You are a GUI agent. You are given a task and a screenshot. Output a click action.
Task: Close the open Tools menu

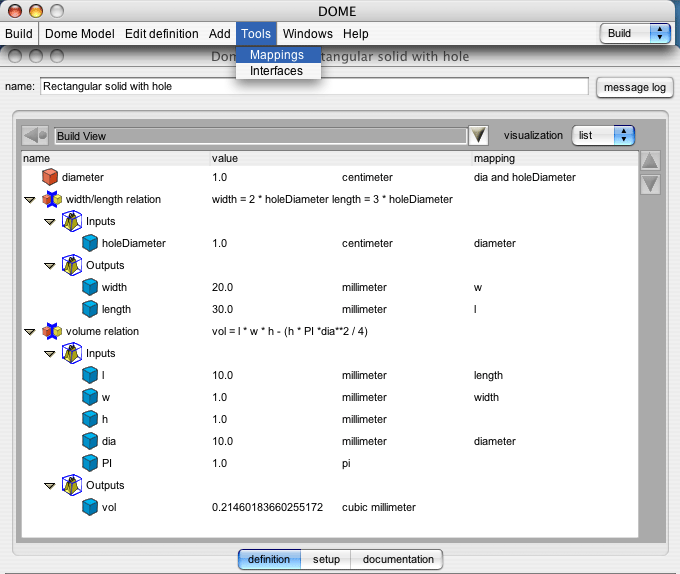click(256, 34)
